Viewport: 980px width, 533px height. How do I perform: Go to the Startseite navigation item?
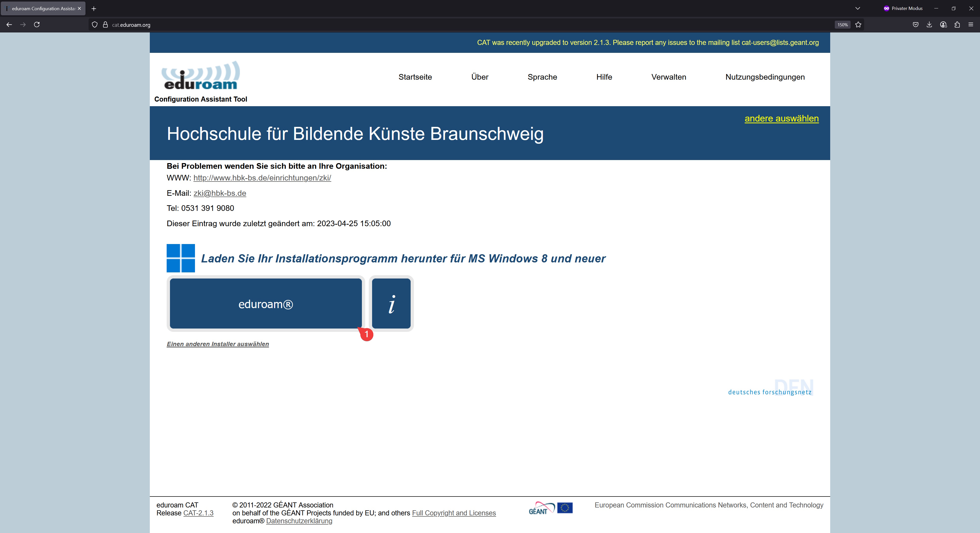[415, 77]
